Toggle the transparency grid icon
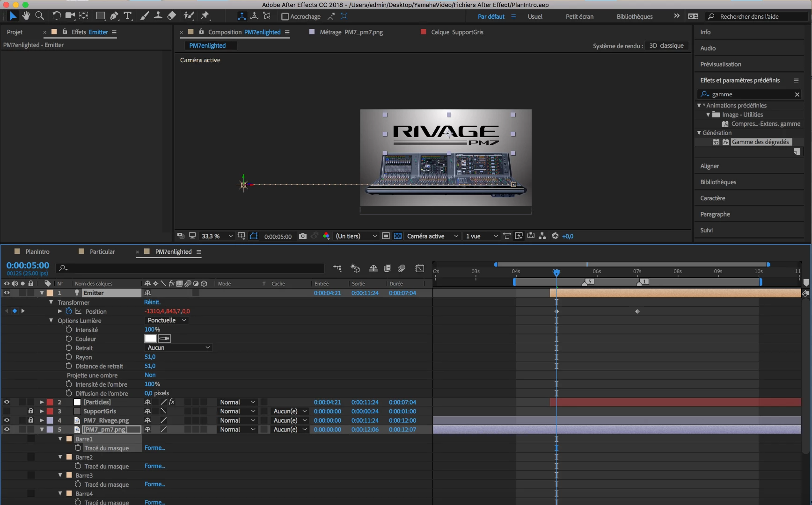 coord(397,236)
